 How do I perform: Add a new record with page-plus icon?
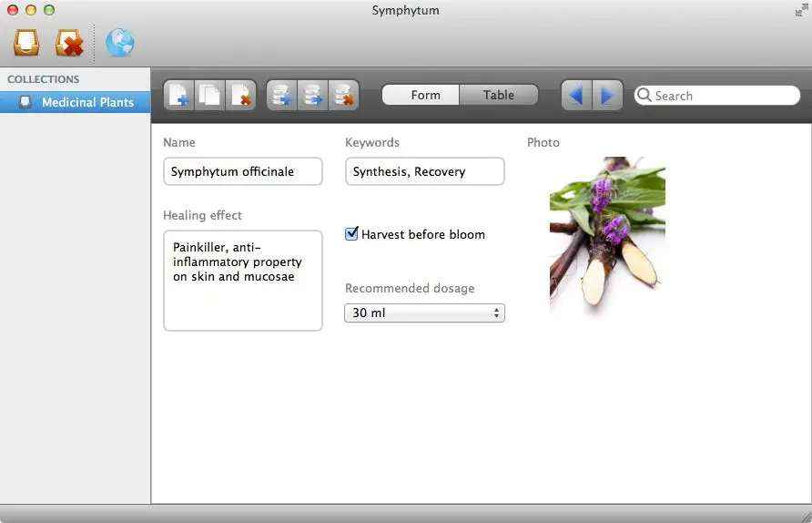point(178,96)
